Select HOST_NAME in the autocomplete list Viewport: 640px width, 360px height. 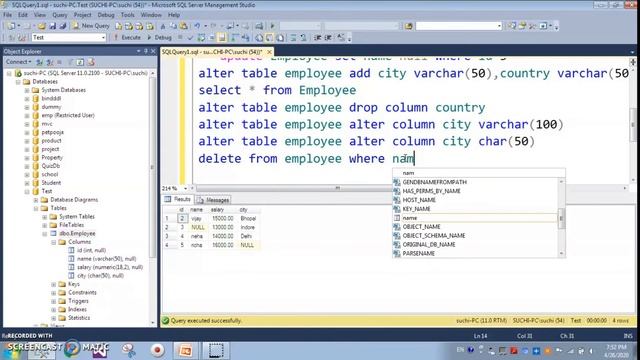[476, 200]
